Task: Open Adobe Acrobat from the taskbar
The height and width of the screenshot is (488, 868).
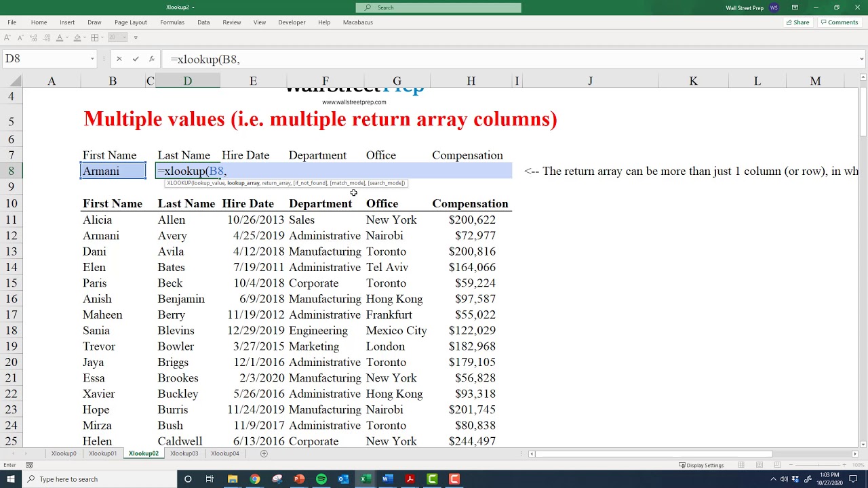Action: coord(410,479)
